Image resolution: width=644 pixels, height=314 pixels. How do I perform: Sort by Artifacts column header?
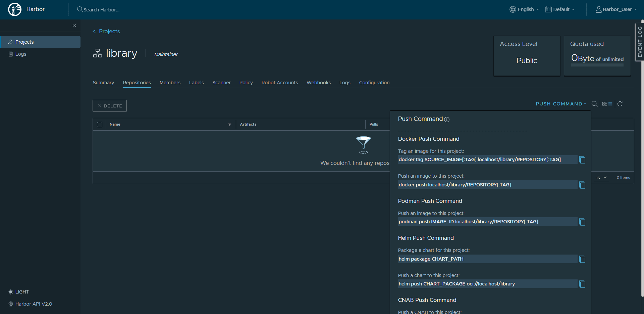pyautogui.click(x=248, y=124)
